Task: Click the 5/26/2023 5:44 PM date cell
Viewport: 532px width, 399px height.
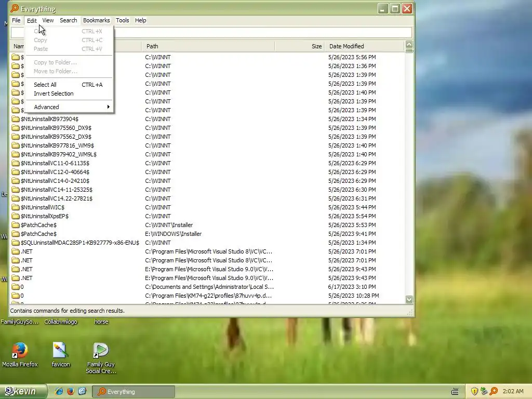Action: tap(352, 207)
